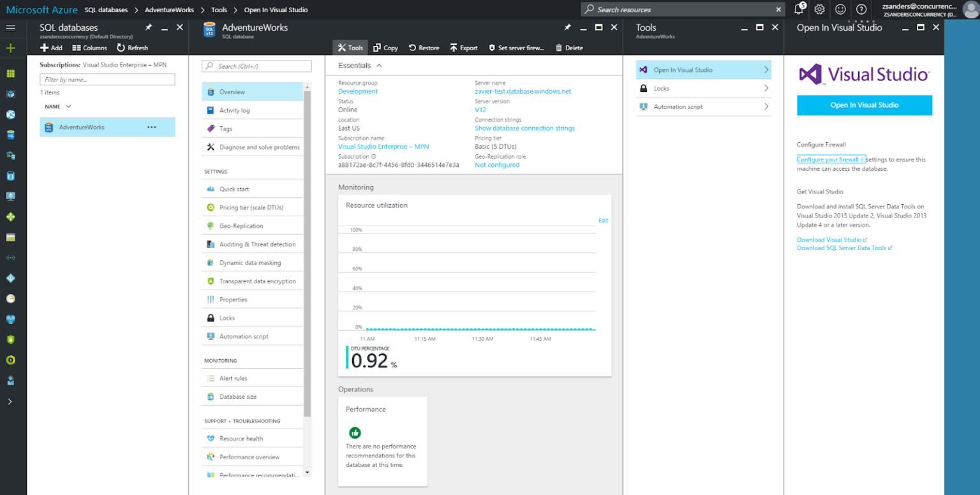This screenshot has width=980, height=495.
Task: Open Diagnose and solve problems
Action: point(253,147)
